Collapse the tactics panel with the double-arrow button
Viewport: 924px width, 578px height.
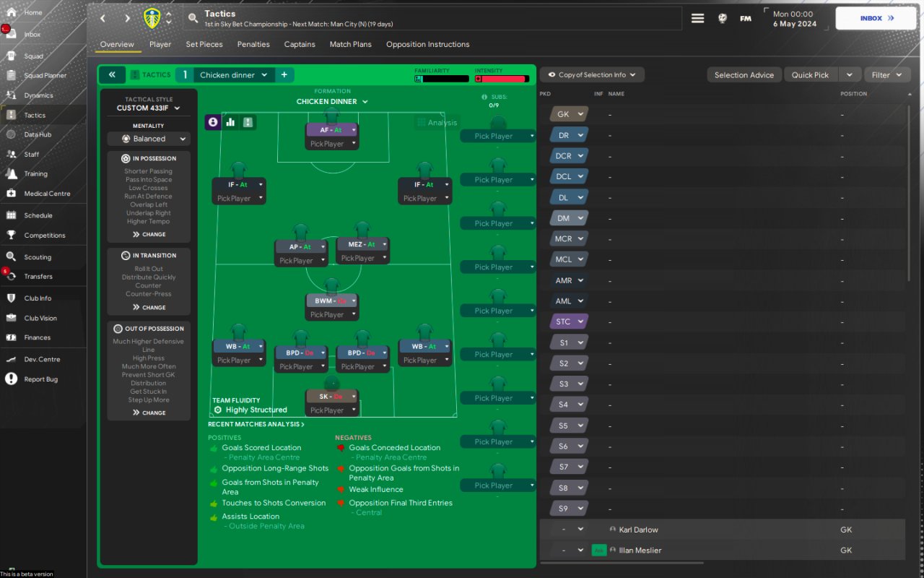pos(112,74)
